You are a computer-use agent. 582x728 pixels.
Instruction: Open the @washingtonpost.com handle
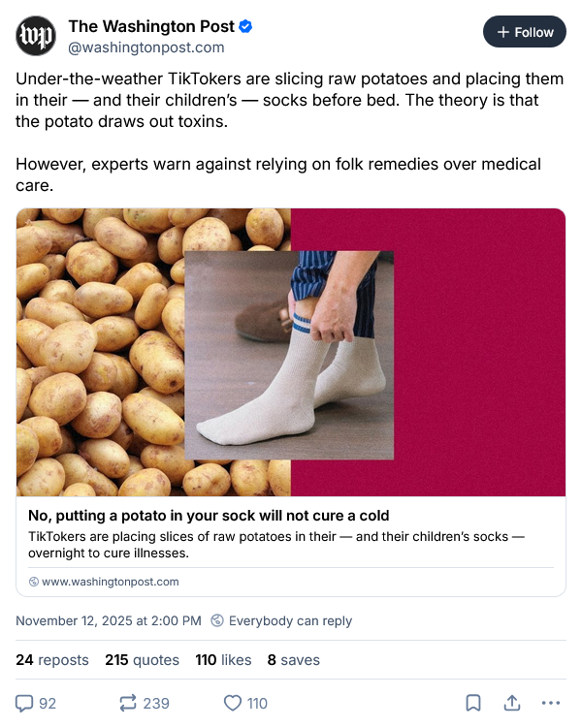pos(145,47)
